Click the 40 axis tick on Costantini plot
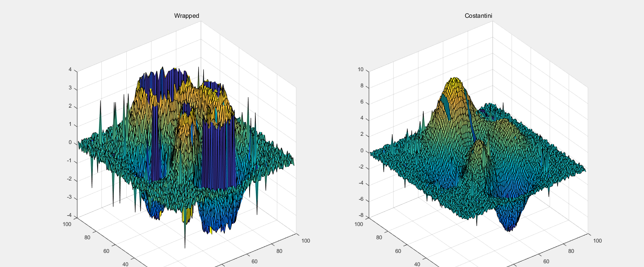 (417, 265)
